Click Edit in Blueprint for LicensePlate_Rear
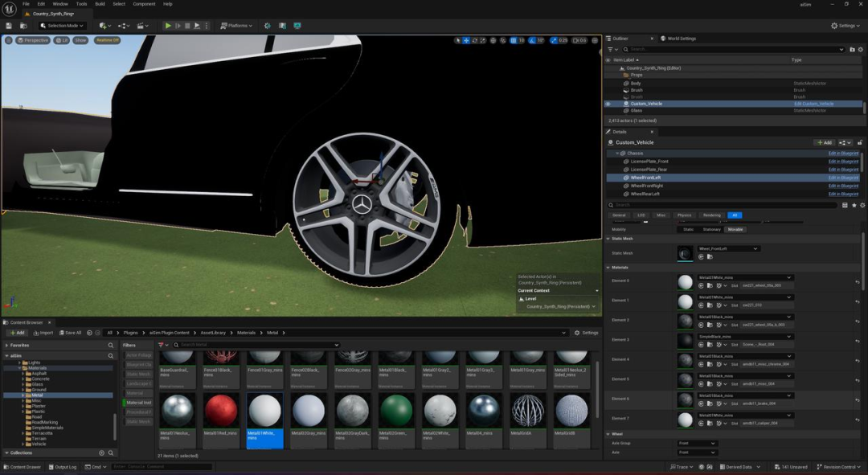 (843, 170)
